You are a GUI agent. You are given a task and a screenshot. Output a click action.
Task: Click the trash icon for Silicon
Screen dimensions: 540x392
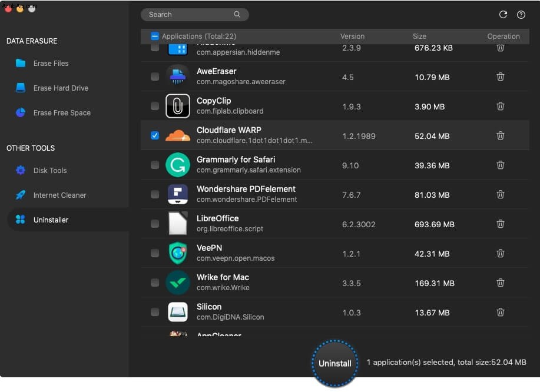click(501, 312)
